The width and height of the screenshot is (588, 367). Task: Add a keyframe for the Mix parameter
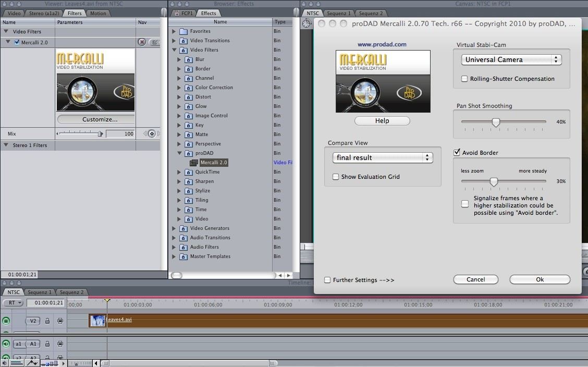pyautogui.click(x=152, y=133)
